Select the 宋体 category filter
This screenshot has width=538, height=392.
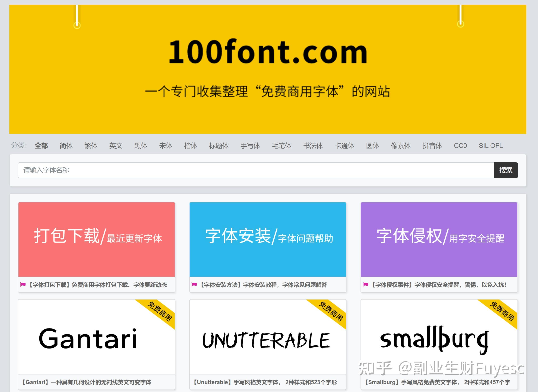point(166,145)
